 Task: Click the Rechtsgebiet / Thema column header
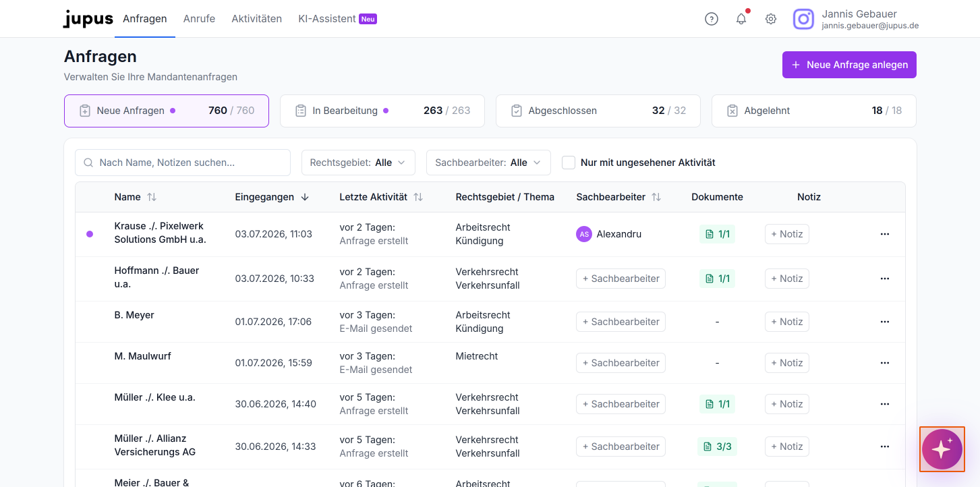pyautogui.click(x=505, y=197)
